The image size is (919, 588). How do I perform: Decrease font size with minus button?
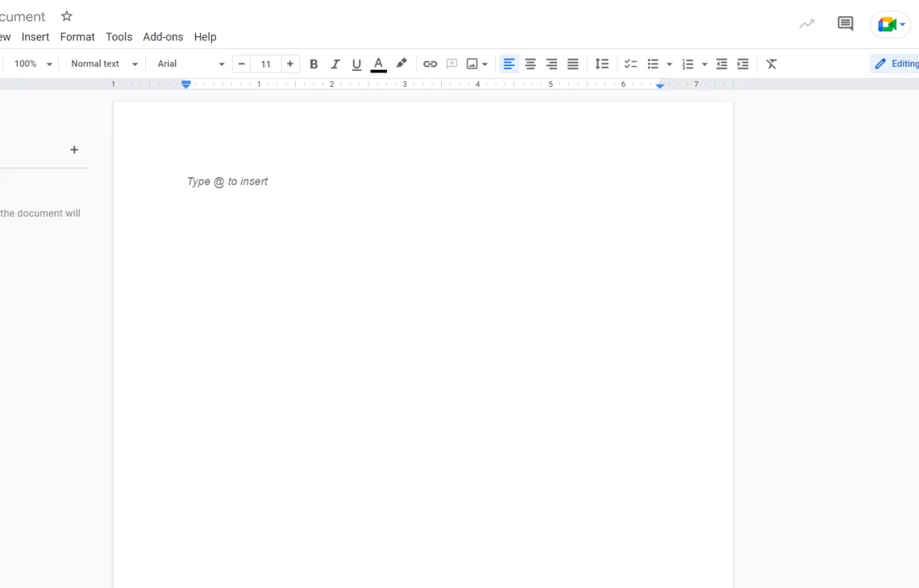click(x=242, y=64)
